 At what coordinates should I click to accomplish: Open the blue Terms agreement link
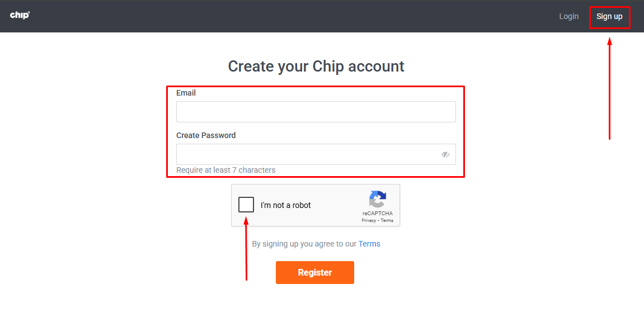[369, 244]
